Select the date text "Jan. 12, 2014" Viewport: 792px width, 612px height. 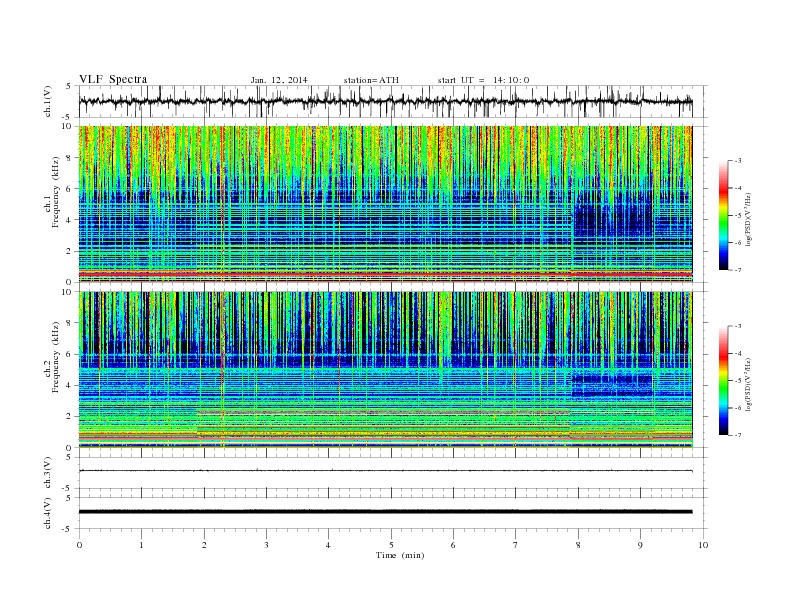[x=279, y=80]
